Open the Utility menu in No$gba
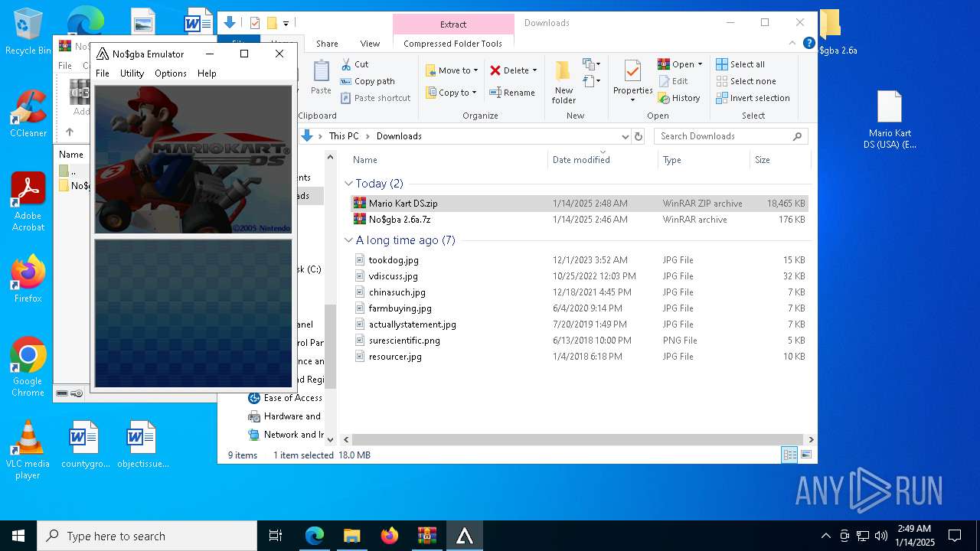This screenshot has width=980, height=551. coord(132,73)
